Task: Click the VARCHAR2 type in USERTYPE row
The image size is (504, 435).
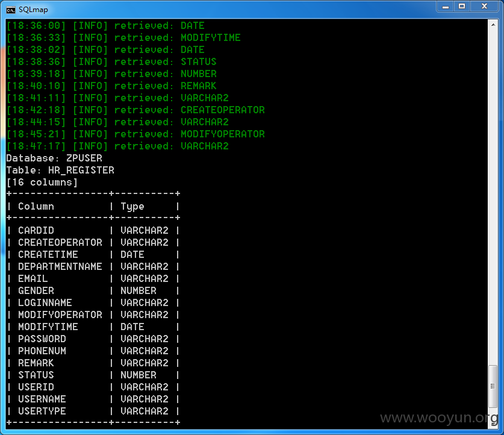Action: click(145, 412)
